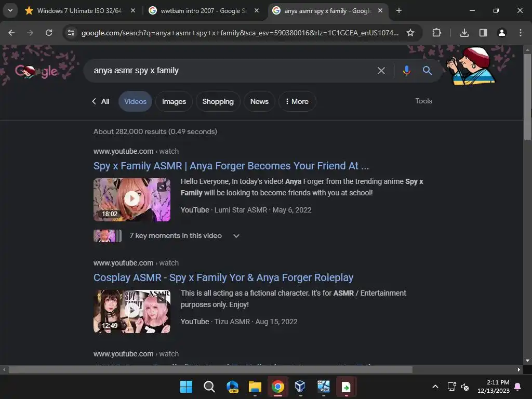
Task: Start search by voice microphone
Action: (406, 71)
